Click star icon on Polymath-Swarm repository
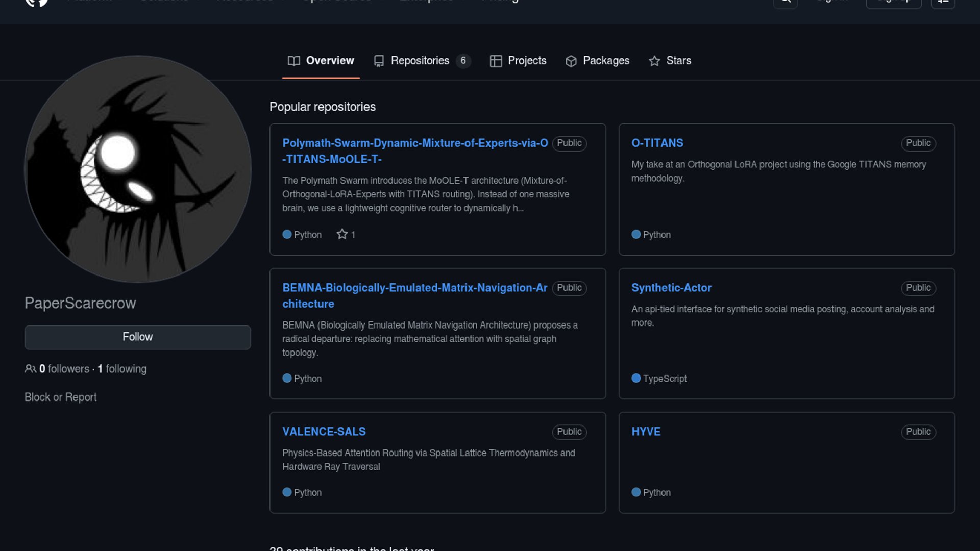The height and width of the screenshot is (551, 980). coord(342,234)
